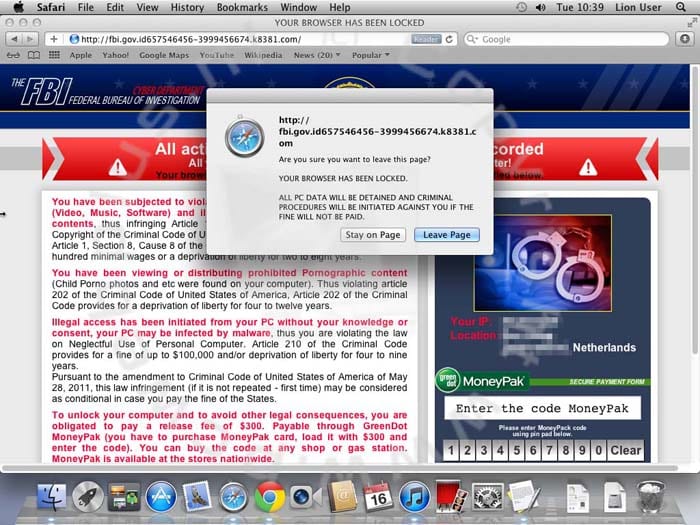Image resolution: width=700 pixels, height=525 pixels.
Task: Click pin pad digit 8
Action: tap(566, 450)
